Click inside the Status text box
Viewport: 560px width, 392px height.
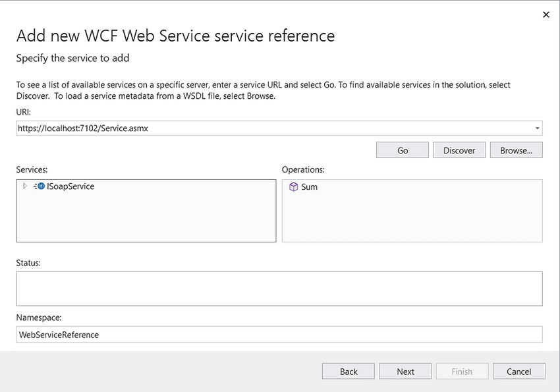pyautogui.click(x=279, y=289)
